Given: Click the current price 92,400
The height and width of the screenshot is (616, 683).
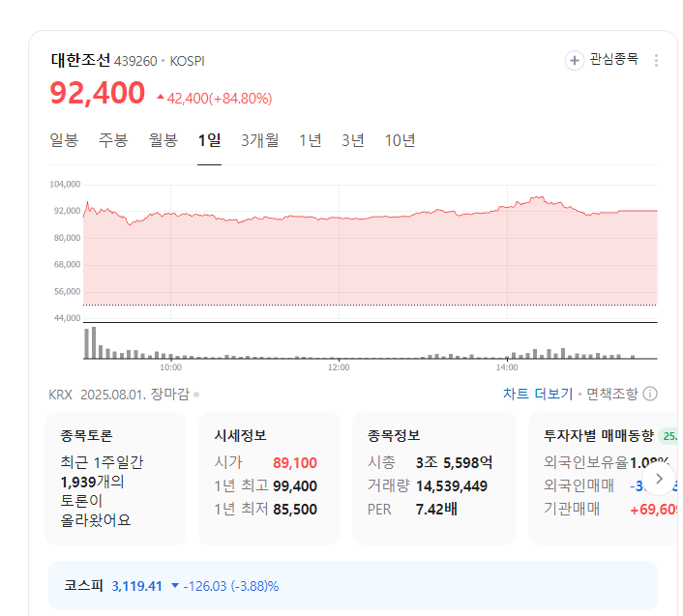Looking at the screenshot, I should [97, 93].
